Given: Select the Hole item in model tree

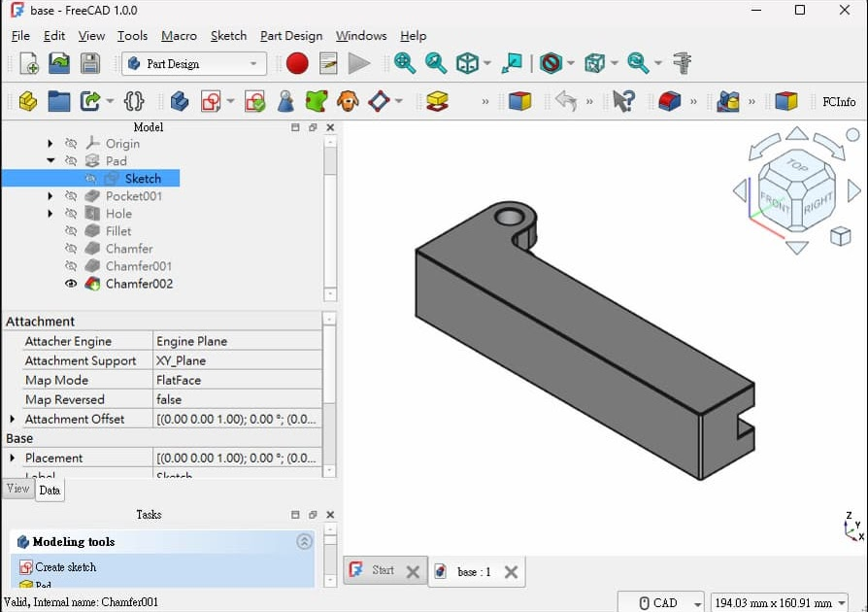Looking at the screenshot, I should 118,214.
